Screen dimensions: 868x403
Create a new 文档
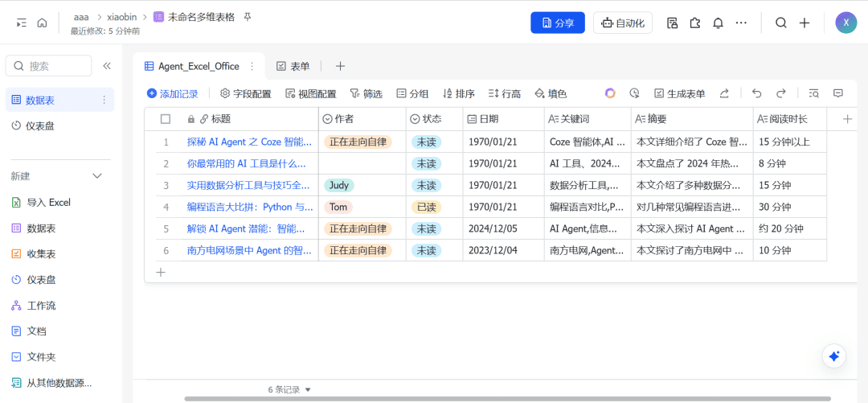29,331
